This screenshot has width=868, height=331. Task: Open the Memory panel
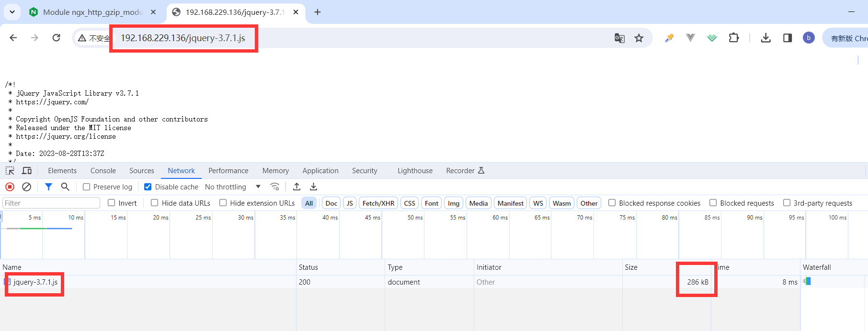point(275,171)
